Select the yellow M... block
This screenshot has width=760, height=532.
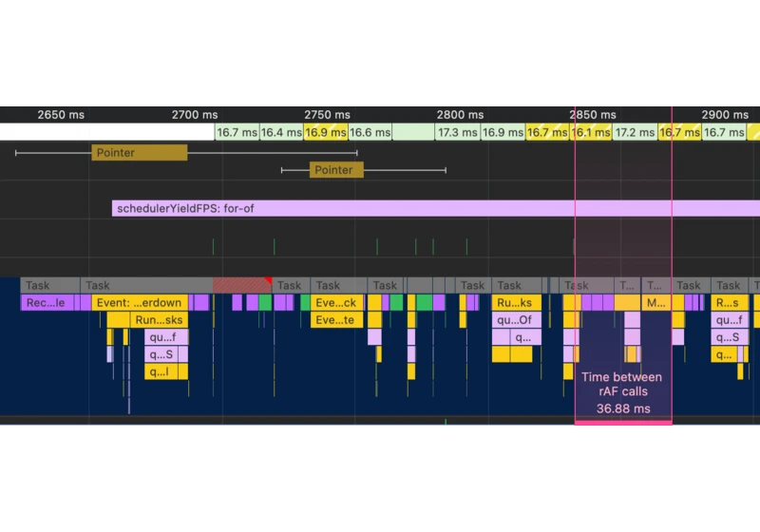point(656,303)
